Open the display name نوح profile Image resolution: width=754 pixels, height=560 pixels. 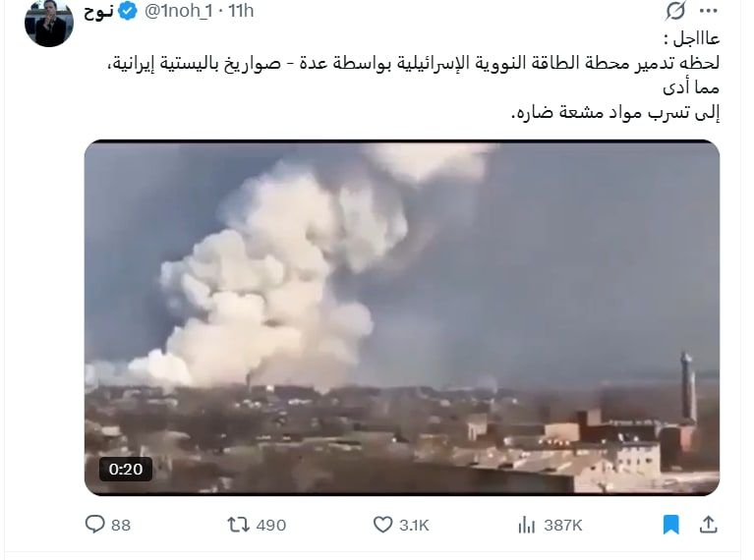click(x=98, y=11)
